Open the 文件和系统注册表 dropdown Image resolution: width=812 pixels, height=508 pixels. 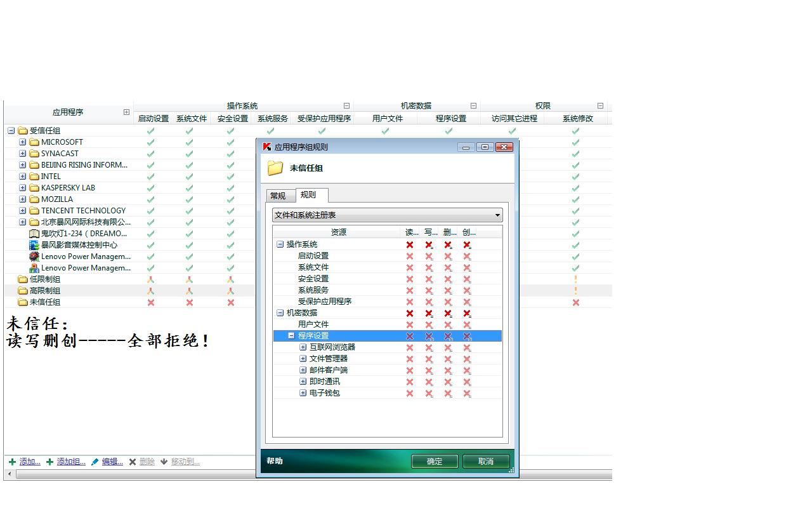click(388, 215)
